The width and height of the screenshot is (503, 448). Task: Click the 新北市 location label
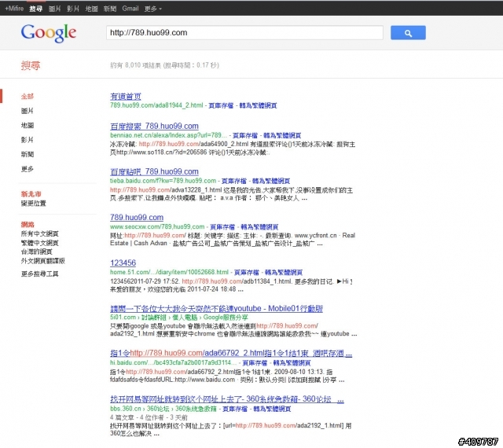31,194
